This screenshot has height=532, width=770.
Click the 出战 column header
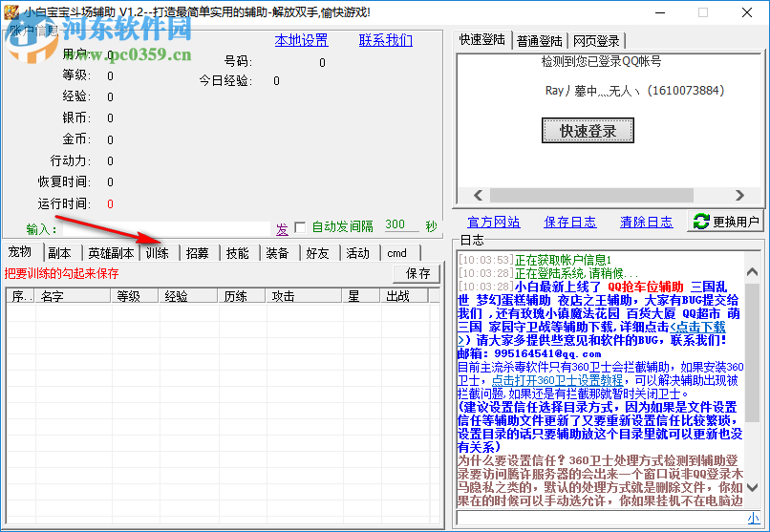405,296
